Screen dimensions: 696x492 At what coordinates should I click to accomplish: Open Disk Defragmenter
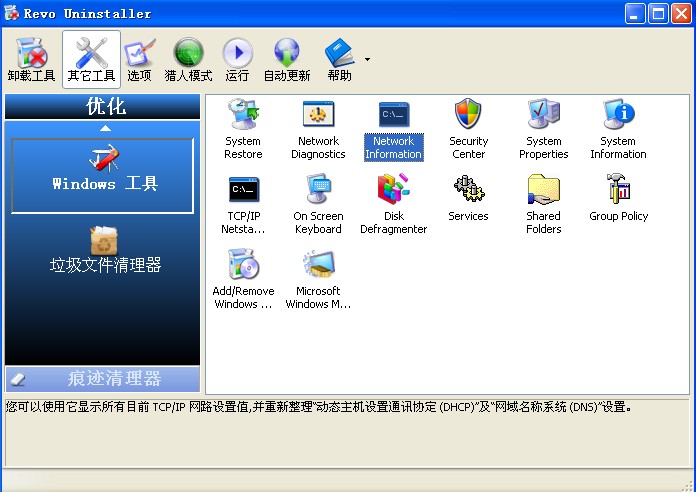tap(394, 204)
